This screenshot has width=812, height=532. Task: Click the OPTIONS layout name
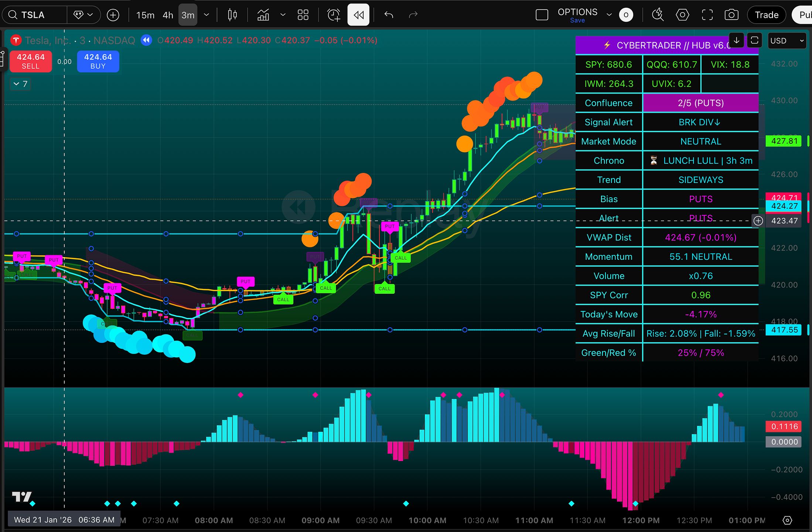pyautogui.click(x=577, y=12)
